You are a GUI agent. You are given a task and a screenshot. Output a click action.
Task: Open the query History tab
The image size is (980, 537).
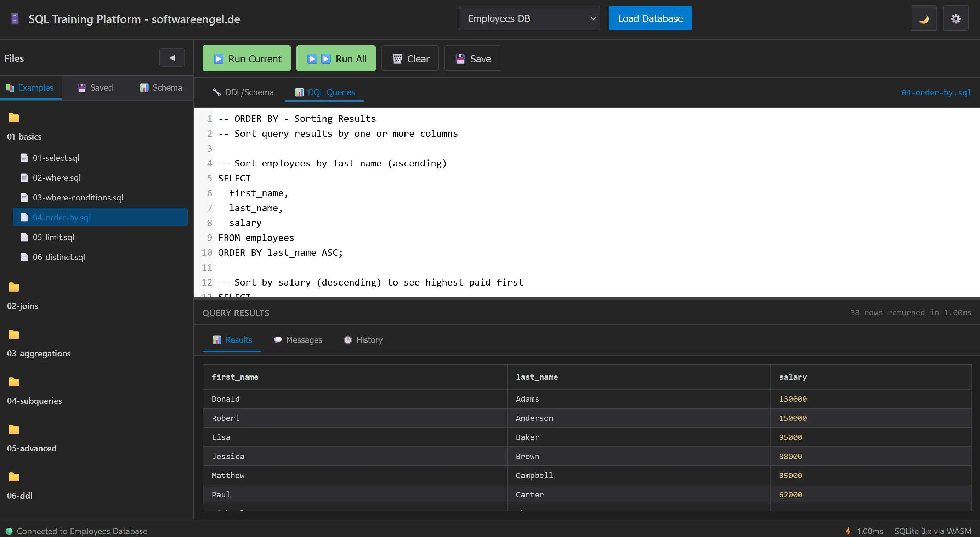click(363, 339)
